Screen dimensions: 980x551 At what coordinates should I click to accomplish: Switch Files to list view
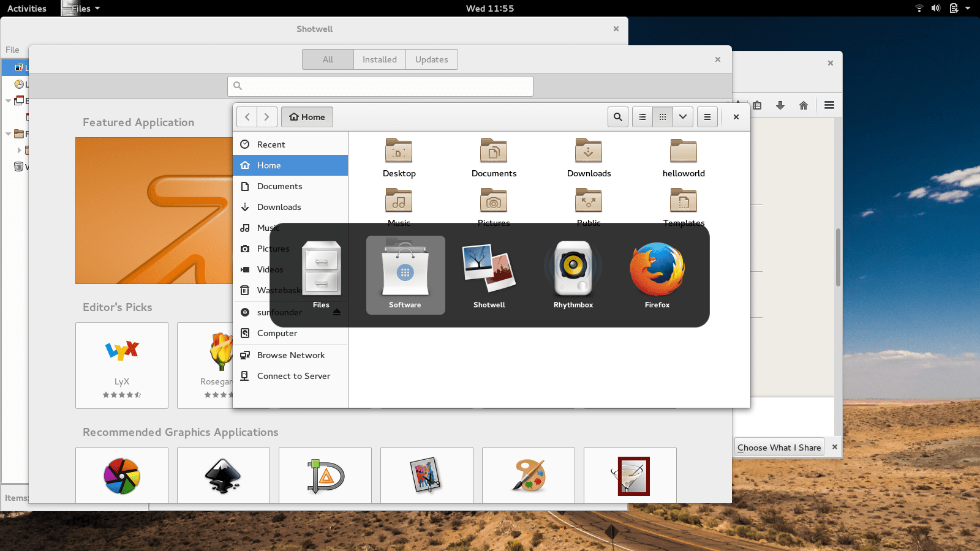click(x=643, y=117)
